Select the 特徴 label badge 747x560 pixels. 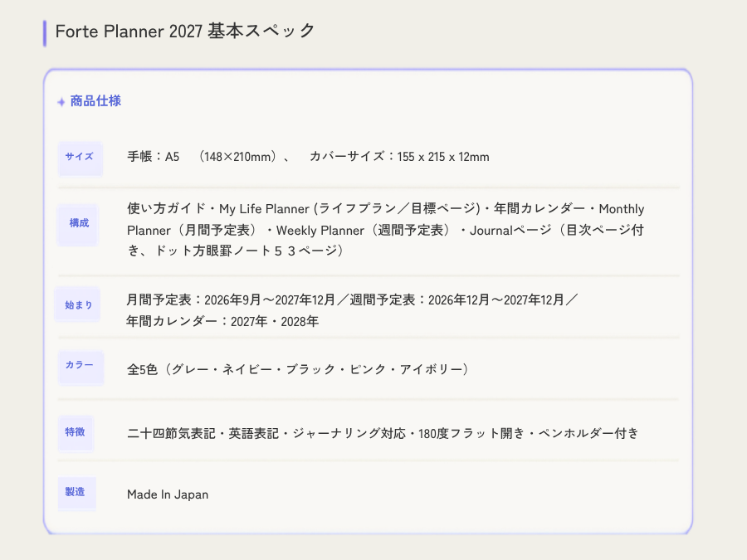[76, 433]
